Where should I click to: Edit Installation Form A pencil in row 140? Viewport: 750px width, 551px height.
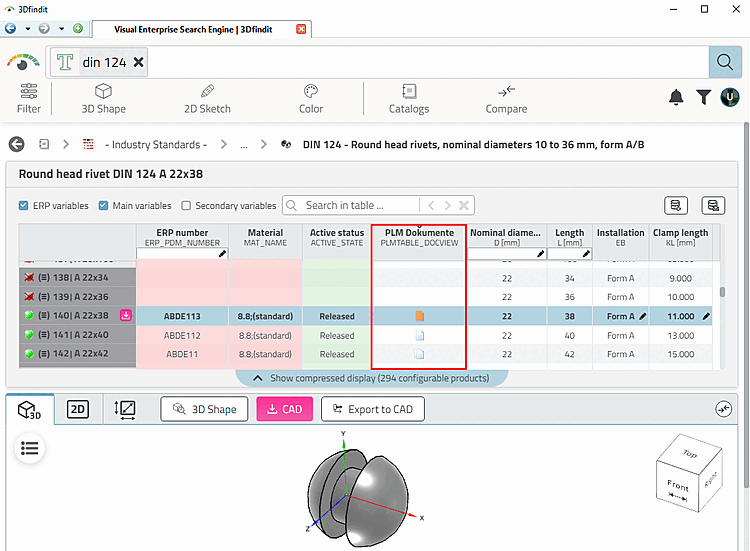point(642,316)
